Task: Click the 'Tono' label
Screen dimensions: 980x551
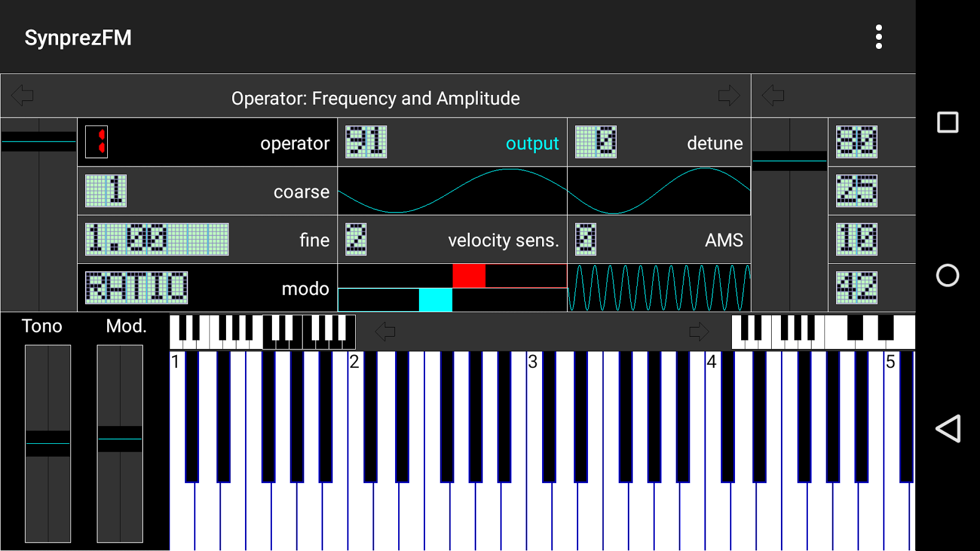Action: [42, 326]
